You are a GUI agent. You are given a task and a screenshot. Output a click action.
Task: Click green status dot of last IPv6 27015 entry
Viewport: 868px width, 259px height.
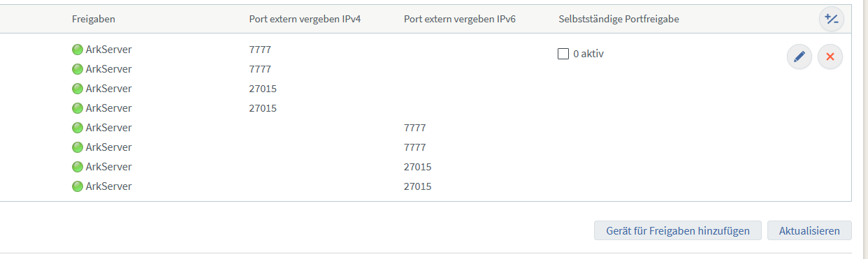pos(78,186)
